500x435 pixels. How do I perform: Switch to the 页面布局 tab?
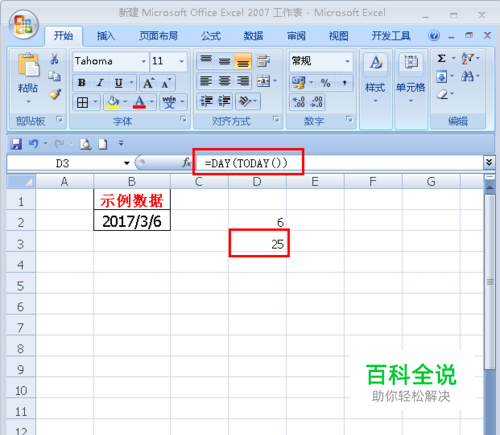point(158,36)
